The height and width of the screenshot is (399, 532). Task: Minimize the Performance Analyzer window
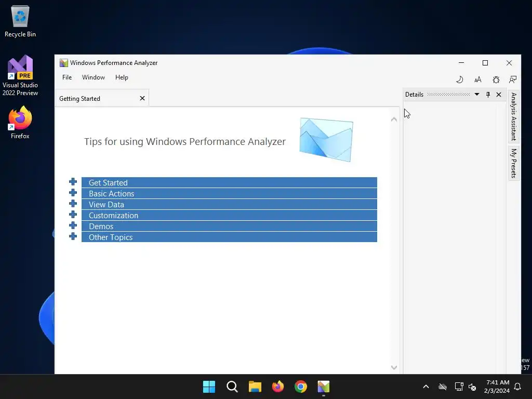[x=461, y=63]
